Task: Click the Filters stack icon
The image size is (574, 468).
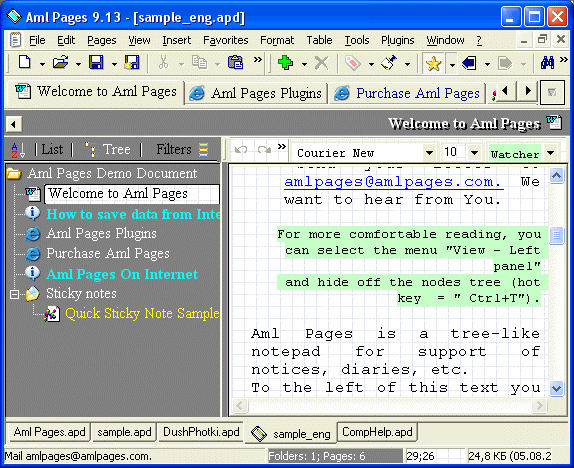Action: coord(204,149)
